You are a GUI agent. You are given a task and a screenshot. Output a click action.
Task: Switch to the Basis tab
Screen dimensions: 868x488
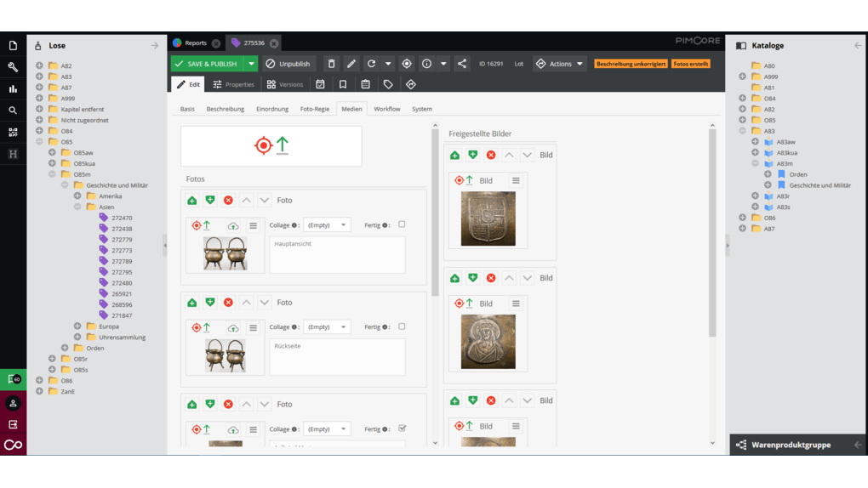(187, 109)
